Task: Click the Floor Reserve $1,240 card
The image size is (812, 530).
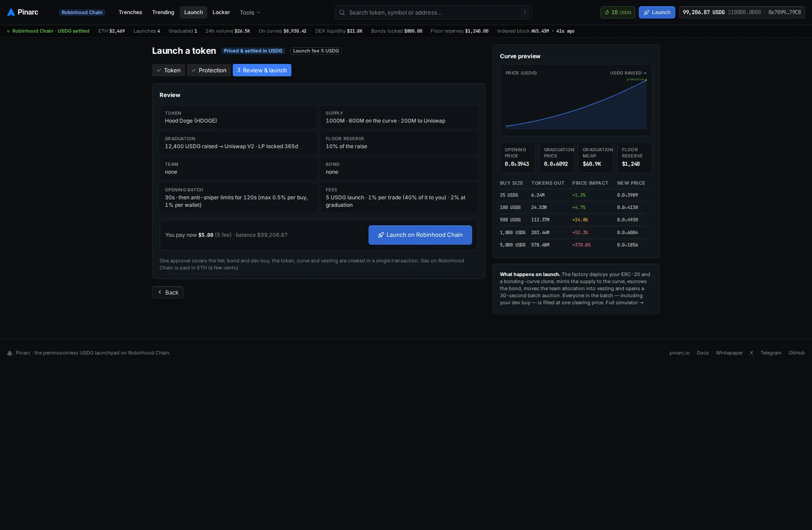Action: tap(635, 157)
